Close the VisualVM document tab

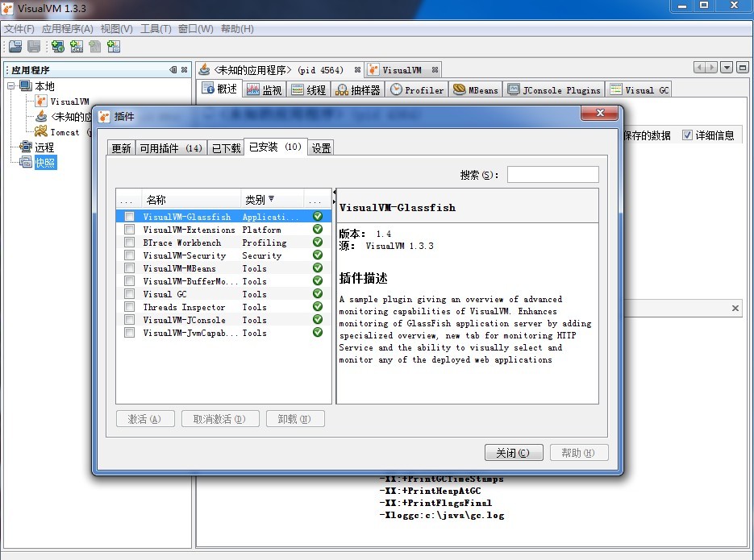click(435, 70)
